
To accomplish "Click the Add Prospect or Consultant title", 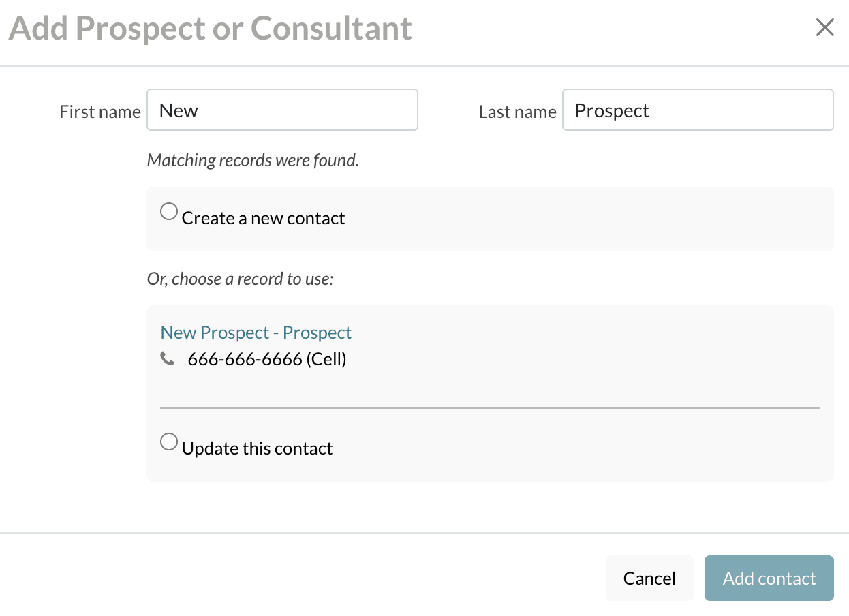I will 210,29.
